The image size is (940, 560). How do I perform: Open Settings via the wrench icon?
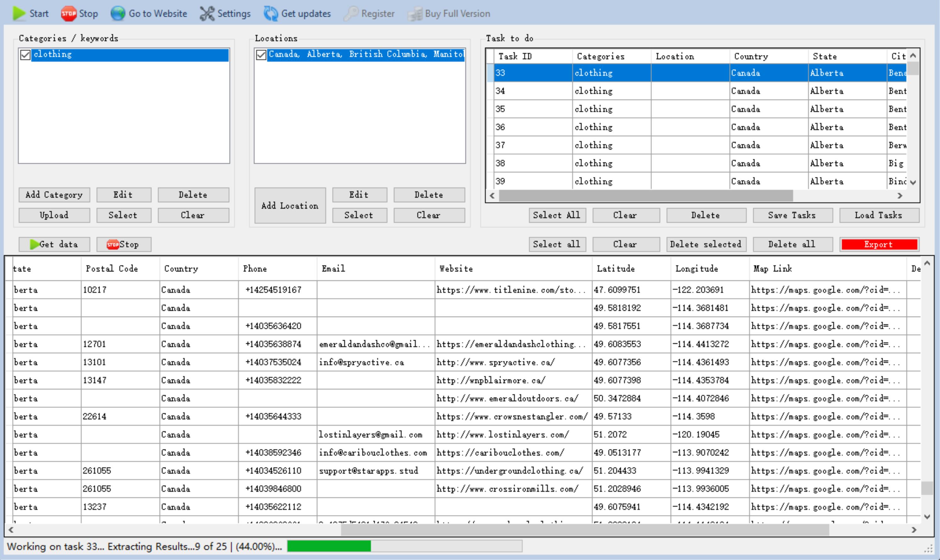coord(207,14)
